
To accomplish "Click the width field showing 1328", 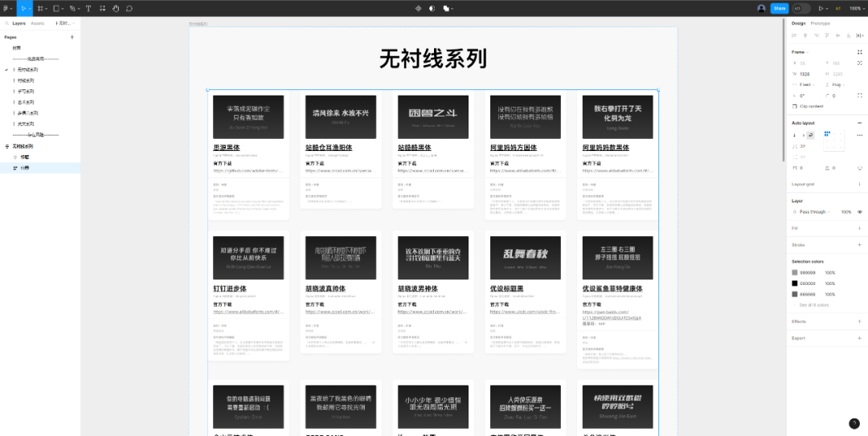I will 805,74.
